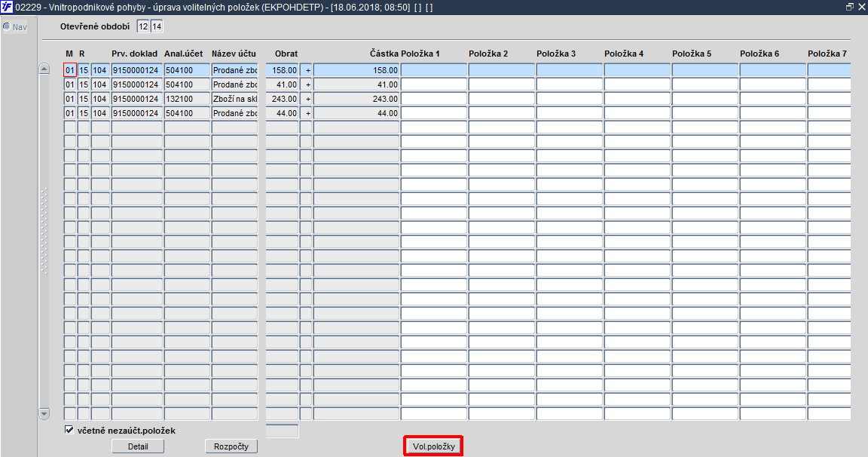Viewport: 868px width, 457px height.
Task: Click the application logo icon in title bar
Action: point(7,8)
